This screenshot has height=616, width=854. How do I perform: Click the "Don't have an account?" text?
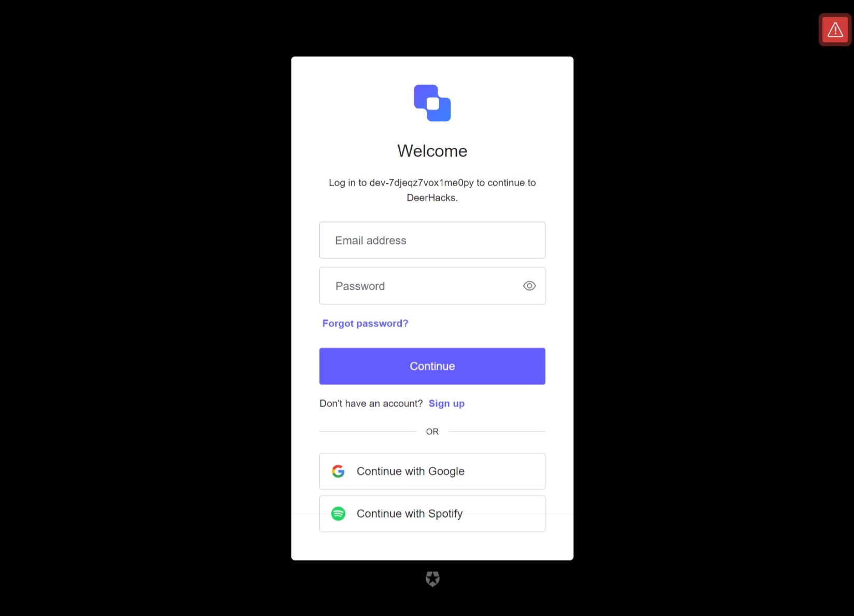(371, 403)
